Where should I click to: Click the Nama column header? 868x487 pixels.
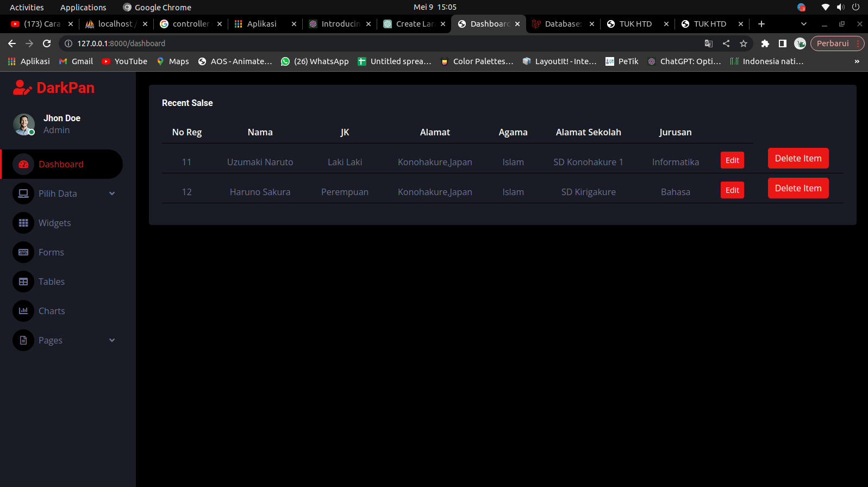[x=260, y=132]
